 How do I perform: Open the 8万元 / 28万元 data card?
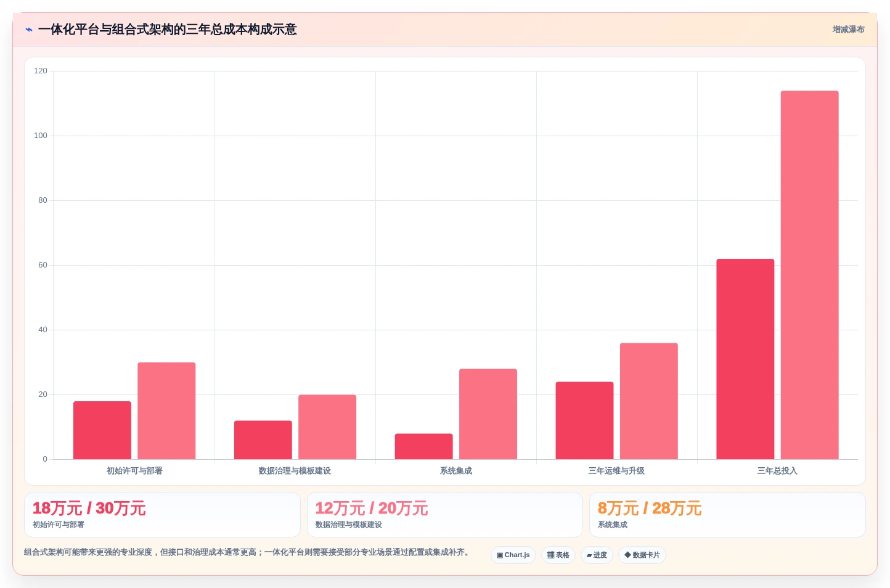click(x=727, y=515)
